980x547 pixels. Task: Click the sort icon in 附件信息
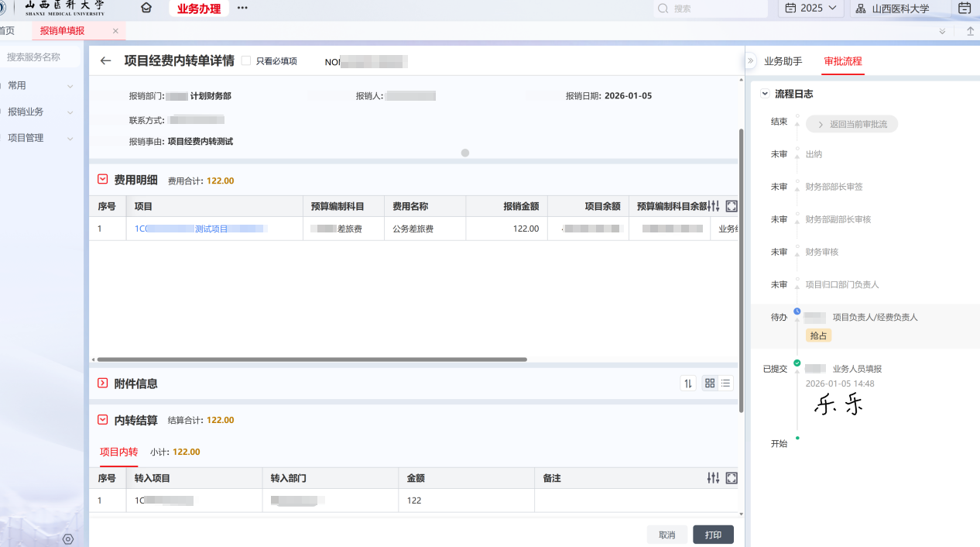(x=687, y=384)
